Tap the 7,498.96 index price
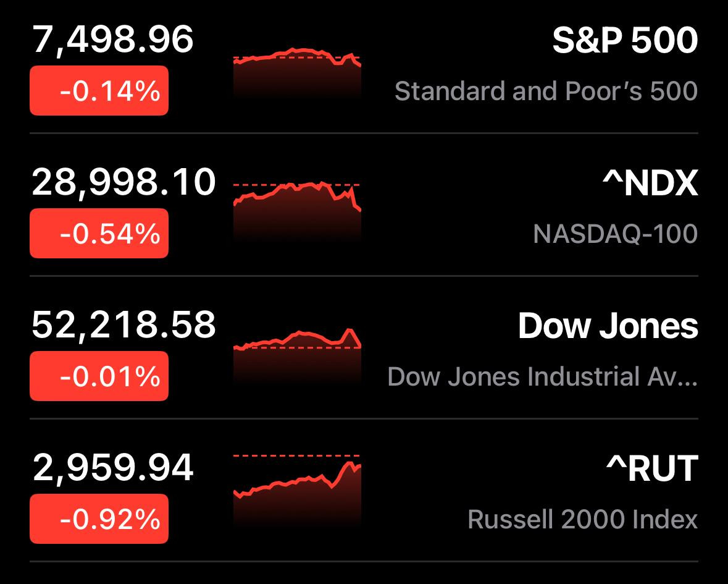This screenshot has width=728, height=584. (113, 40)
